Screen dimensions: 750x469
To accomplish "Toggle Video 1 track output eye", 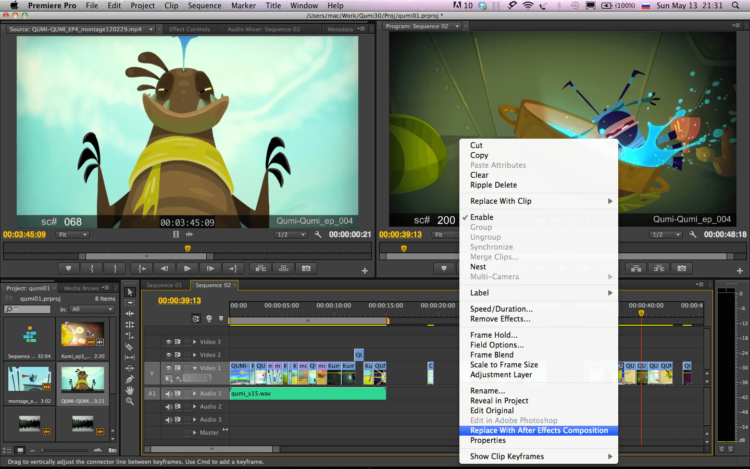I will [x=168, y=368].
